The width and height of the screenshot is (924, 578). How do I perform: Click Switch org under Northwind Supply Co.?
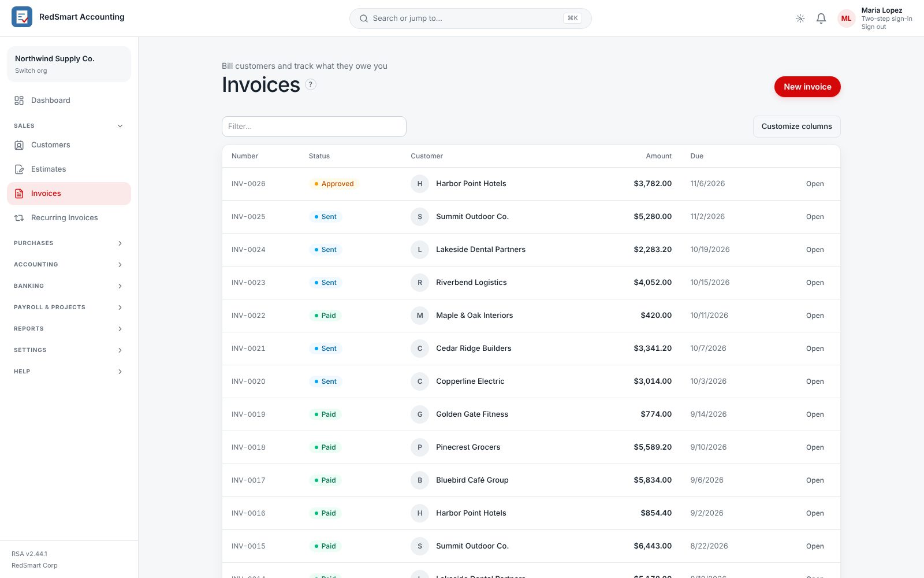pos(31,71)
